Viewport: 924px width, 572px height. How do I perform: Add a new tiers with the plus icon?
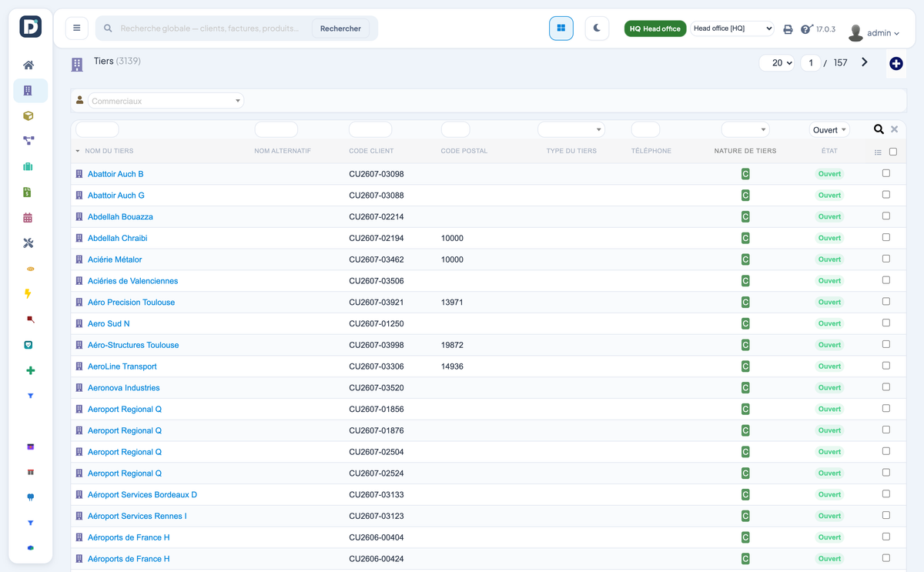896,64
